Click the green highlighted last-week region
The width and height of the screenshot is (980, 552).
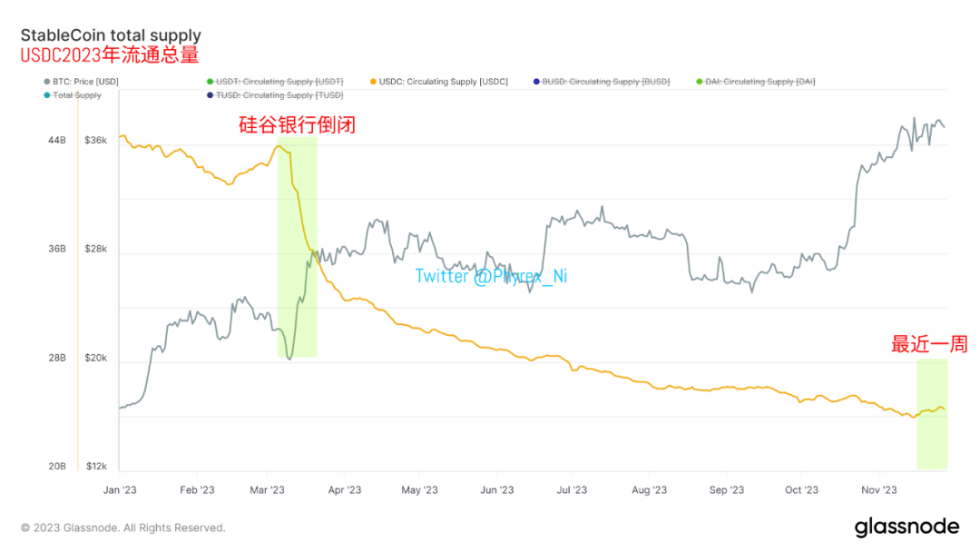pos(932,414)
